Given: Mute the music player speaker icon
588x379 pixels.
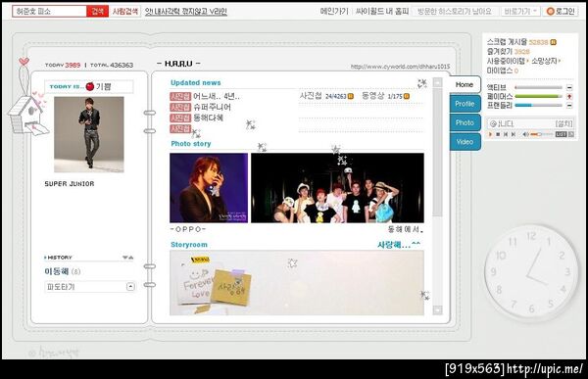Looking at the screenshot, I should click(x=525, y=134).
